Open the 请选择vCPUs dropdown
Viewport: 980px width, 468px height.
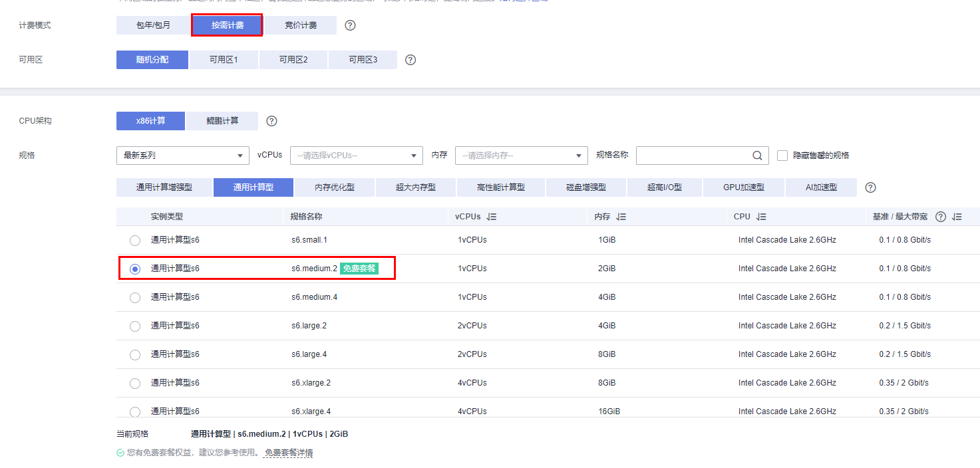point(356,156)
